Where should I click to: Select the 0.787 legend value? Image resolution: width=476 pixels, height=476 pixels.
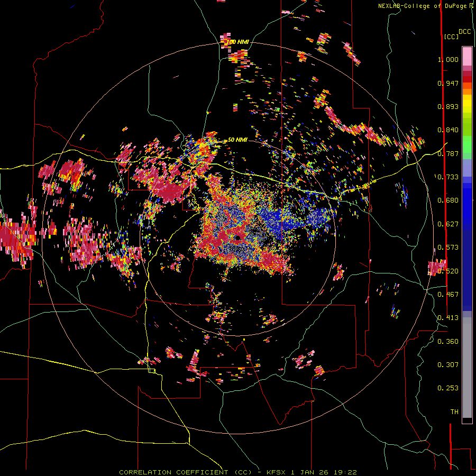[x=448, y=153]
